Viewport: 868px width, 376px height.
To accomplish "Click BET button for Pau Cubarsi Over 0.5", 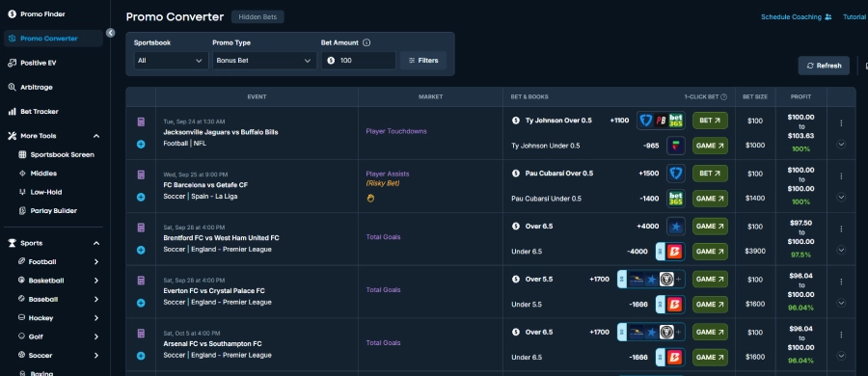I will click(x=710, y=174).
